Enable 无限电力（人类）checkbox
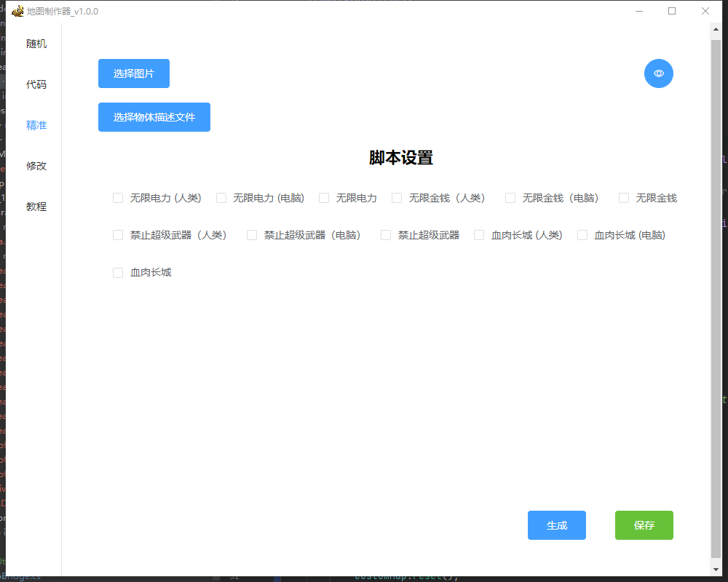 [x=117, y=197]
